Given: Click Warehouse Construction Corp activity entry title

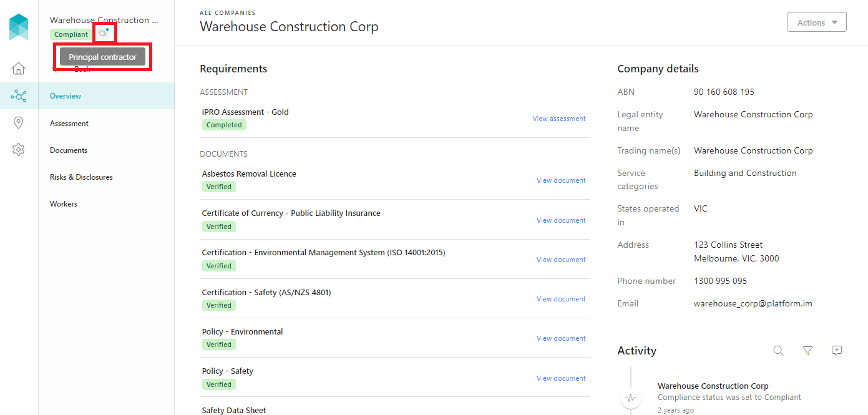Looking at the screenshot, I should [x=713, y=386].
